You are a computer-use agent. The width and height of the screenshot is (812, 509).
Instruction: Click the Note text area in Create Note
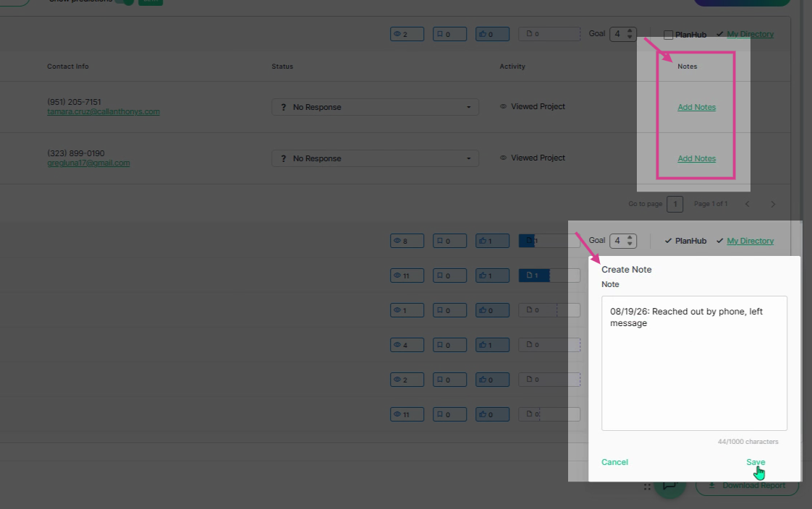tap(694, 363)
